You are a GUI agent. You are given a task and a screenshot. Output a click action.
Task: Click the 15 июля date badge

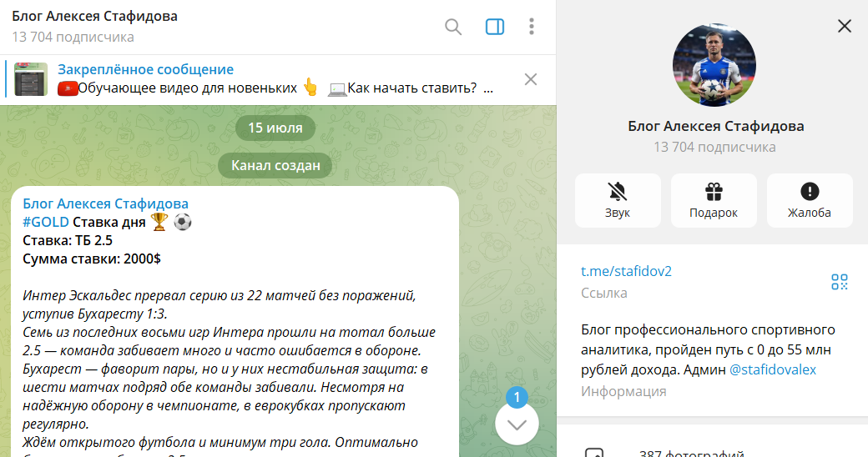tap(275, 128)
